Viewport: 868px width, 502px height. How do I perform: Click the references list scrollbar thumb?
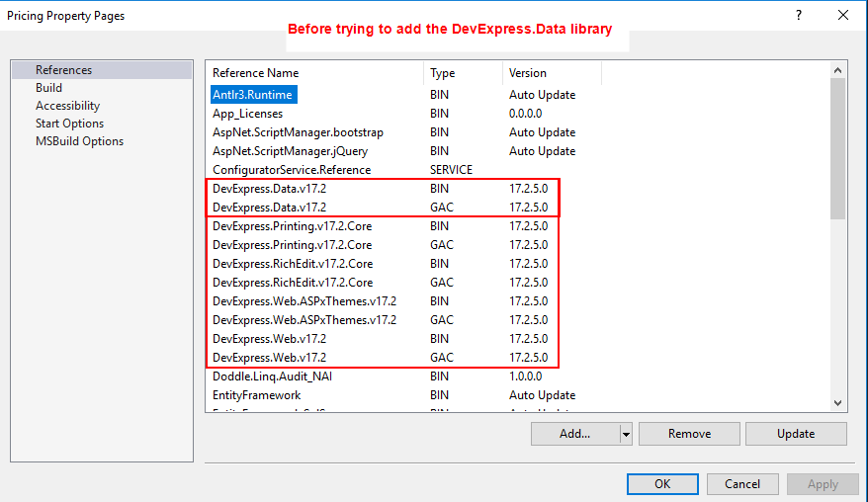837,148
